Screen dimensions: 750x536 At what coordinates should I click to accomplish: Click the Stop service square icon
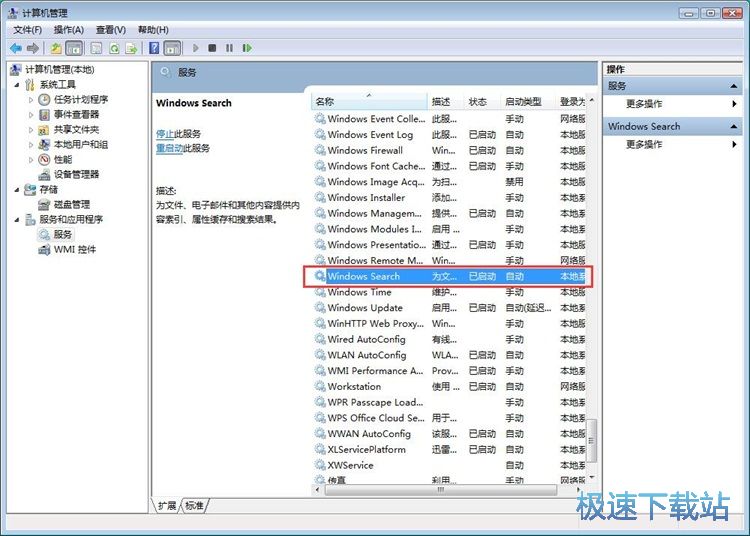[212, 48]
